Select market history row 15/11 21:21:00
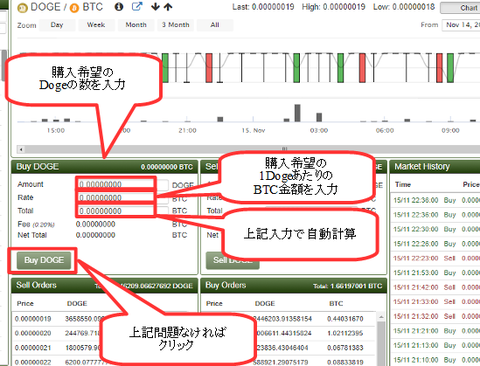The width and height of the screenshot is (480, 366). pyautogui.click(x=436, y=331)
